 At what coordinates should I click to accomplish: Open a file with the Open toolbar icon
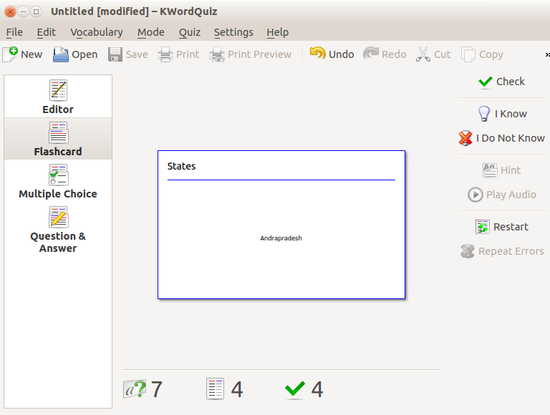61,54
